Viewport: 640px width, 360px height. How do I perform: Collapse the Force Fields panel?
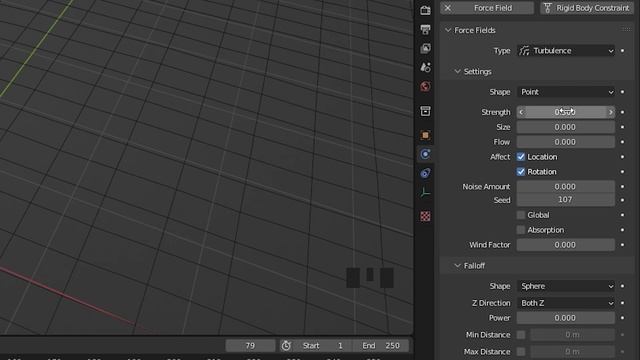coord(448,30)
